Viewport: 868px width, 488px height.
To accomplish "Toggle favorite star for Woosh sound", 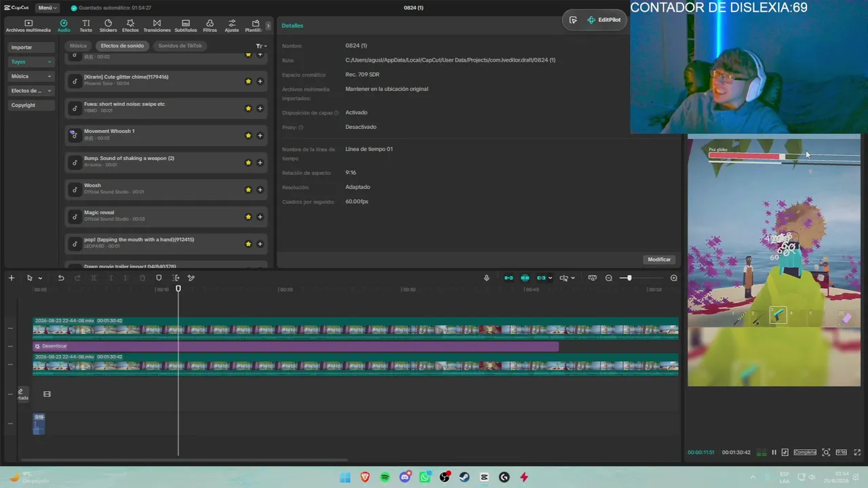I will tap(248, 190).
